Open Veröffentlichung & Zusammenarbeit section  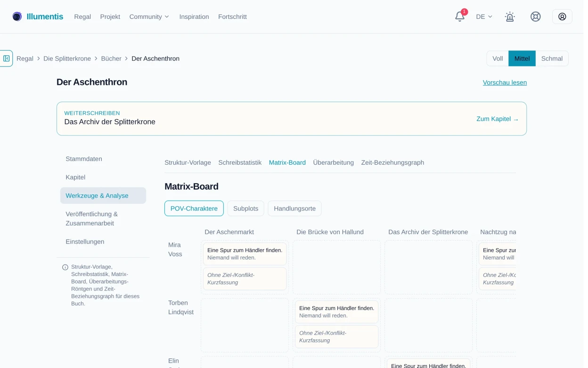103,219
